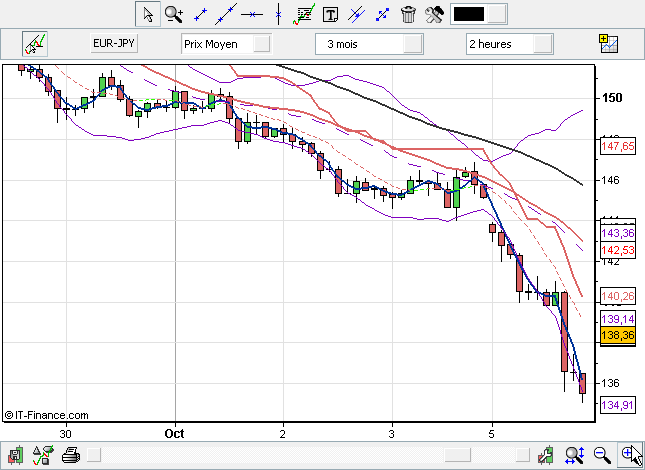The image size is (645, 470).
Task: Select the text annotation tool
Action: 330,14
